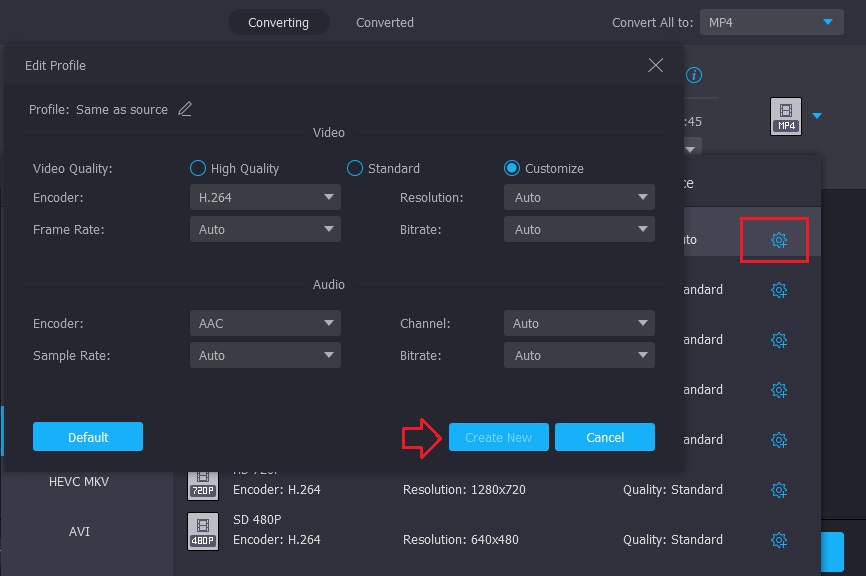Expand the Resolution dropdown
866x576 pixels.
click(579, 198)
